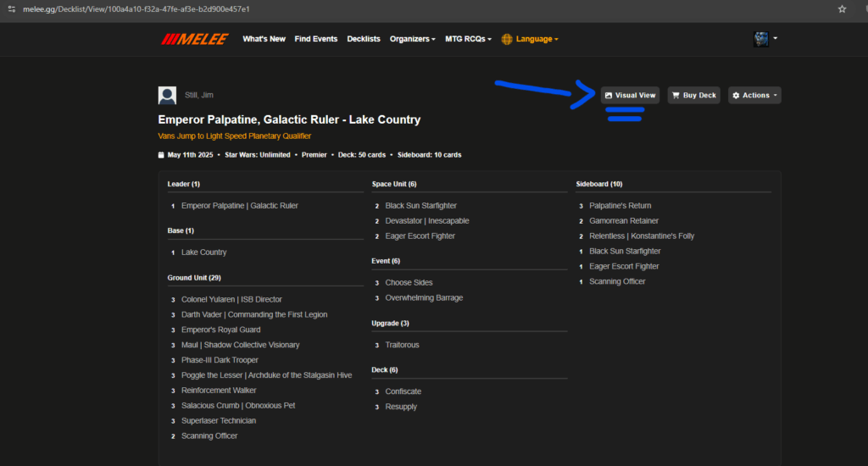Open Gamorrean Retainer sideboard card

(x=624, y=221)
